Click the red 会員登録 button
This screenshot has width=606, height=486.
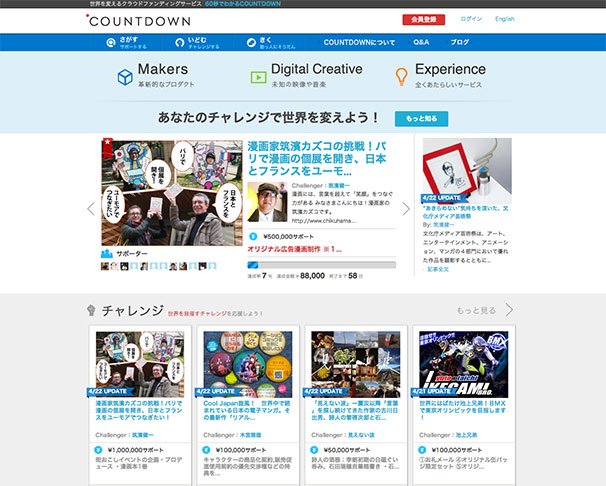(x=424, y=19)
